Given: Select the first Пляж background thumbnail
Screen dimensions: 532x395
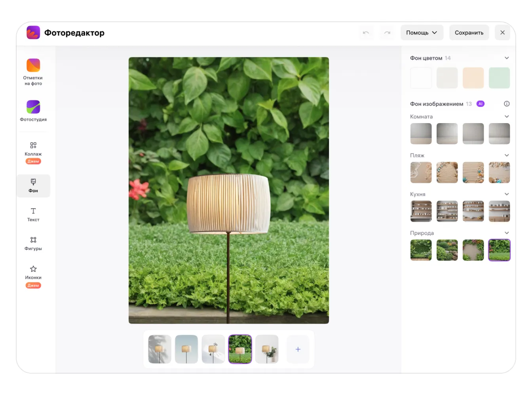Looking at the screenshot, I should tap(421, 173).
